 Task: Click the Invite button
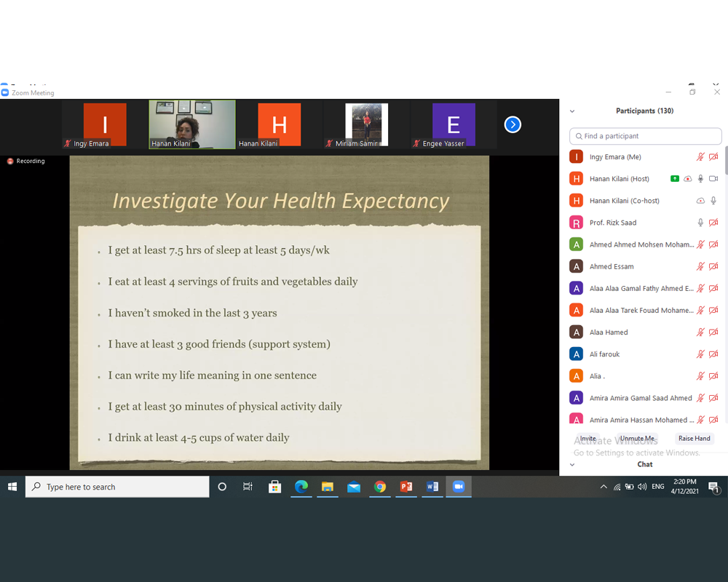[588, 439]
